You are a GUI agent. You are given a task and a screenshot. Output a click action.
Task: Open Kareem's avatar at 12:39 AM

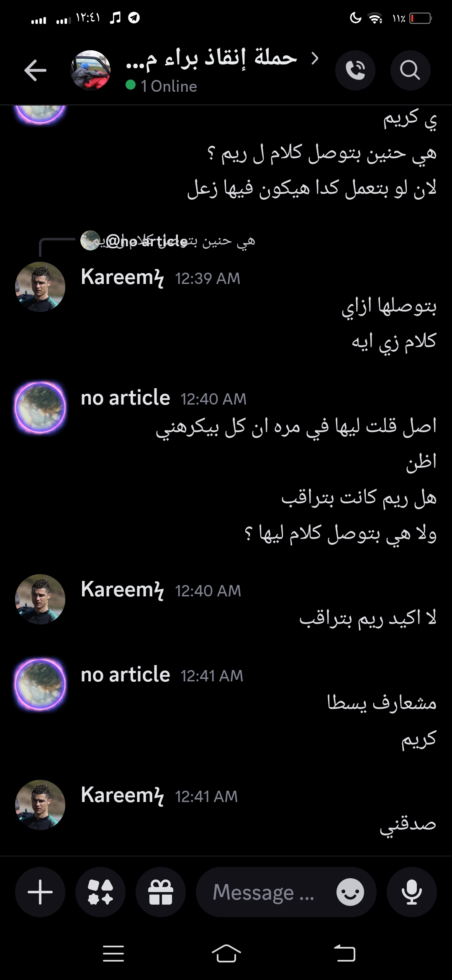tap(40, 287)
